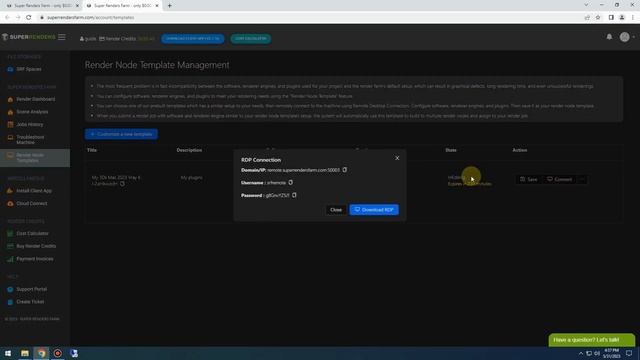Close RDP Connection dialog with X icon
Viewport: 640px width, 360px height.
(397, 158)
